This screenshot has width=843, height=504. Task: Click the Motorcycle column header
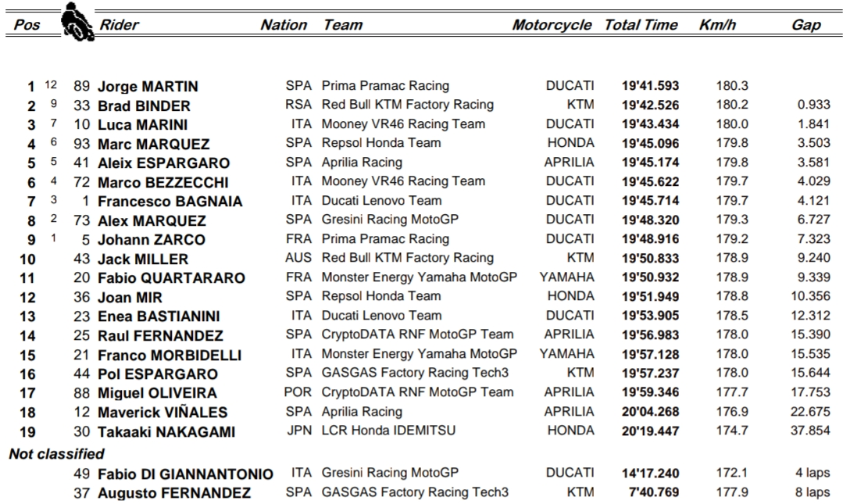[x=552, y=25]
